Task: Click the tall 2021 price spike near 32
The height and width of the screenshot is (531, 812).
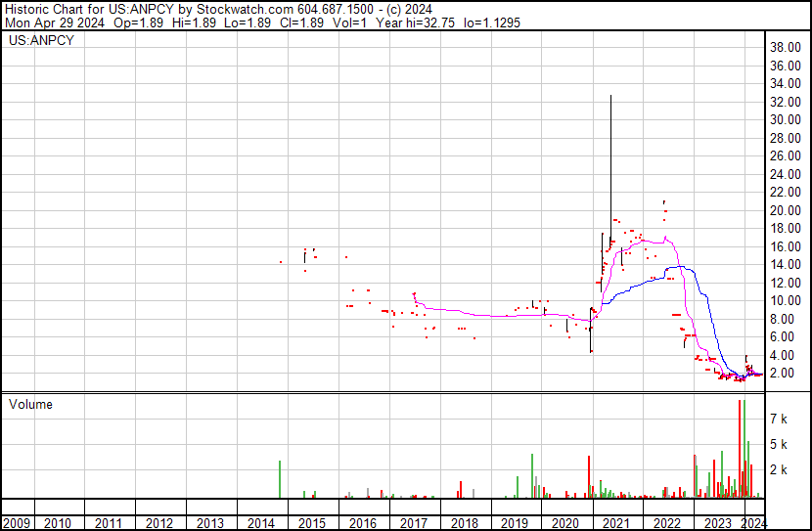Action: [x=611, y=165]
